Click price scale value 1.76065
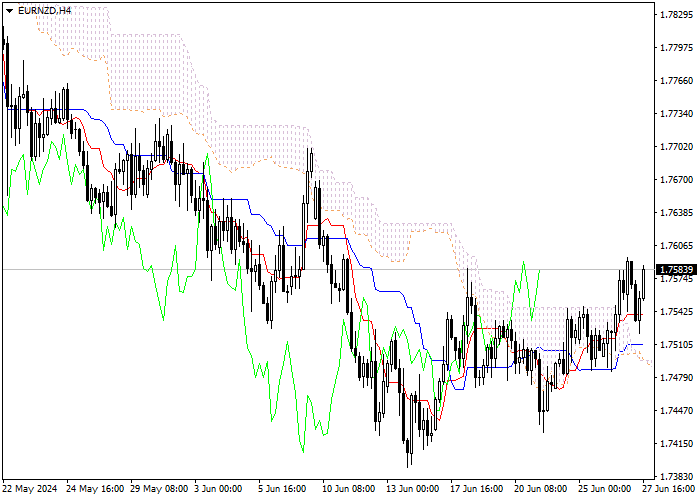Viewport: 700px width, 500px height. [x=677, y=246]
